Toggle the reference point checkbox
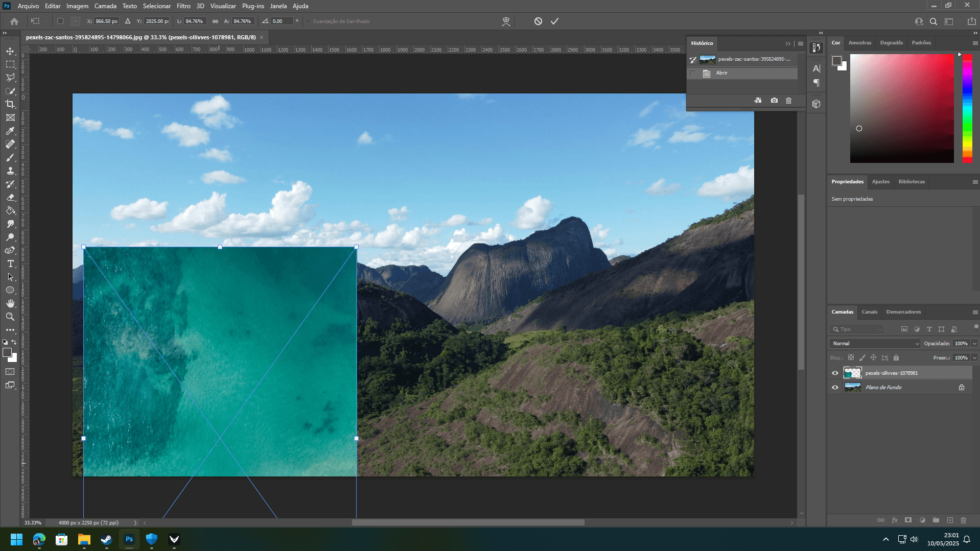The width and height of the screenshot is (980, 551). point(60,21)
